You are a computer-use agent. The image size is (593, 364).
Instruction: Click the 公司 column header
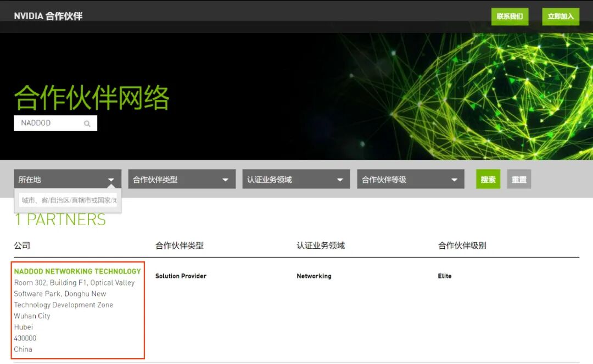pos(22,246)
